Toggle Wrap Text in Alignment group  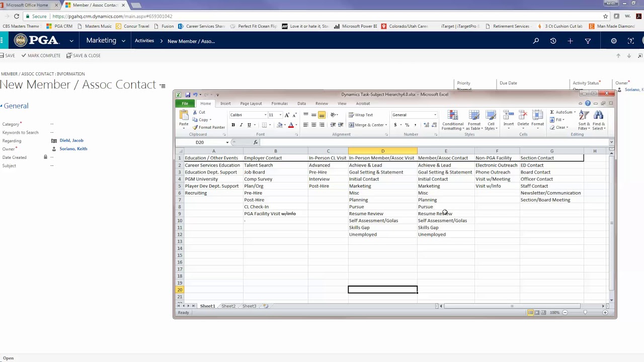[x=361, y=115]
